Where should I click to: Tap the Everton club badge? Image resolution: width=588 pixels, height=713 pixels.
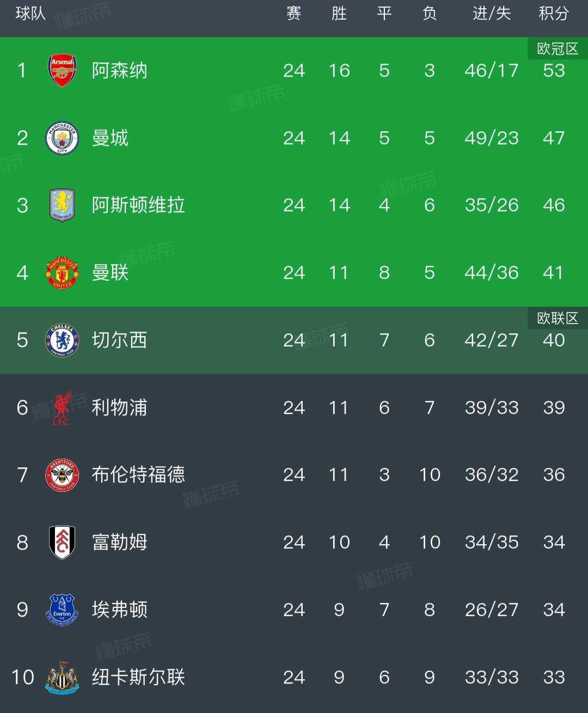click(62, 610)
